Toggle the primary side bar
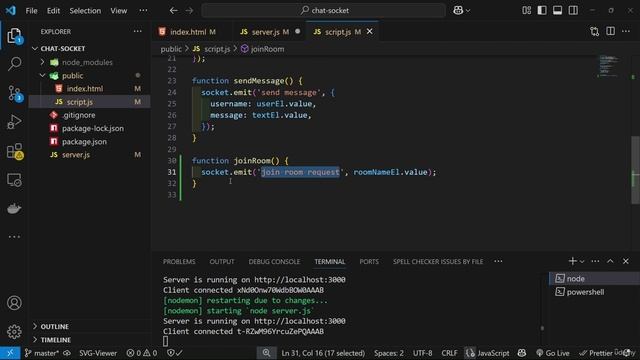 point(542,11)
